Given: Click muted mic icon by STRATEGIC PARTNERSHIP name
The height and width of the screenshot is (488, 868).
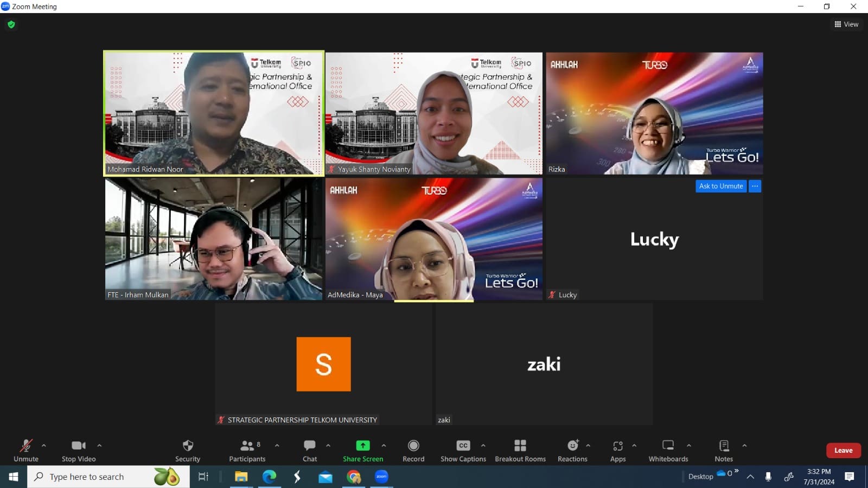Looking at the screenshot, I should (x=221, y=420).
